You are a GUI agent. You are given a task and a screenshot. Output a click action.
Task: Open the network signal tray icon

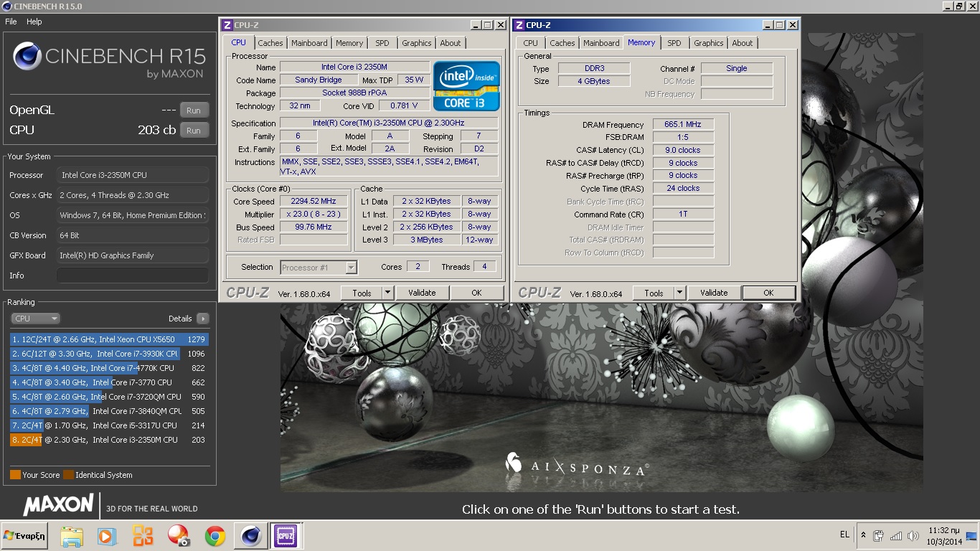pyautogui.click(x=896, y=535)
